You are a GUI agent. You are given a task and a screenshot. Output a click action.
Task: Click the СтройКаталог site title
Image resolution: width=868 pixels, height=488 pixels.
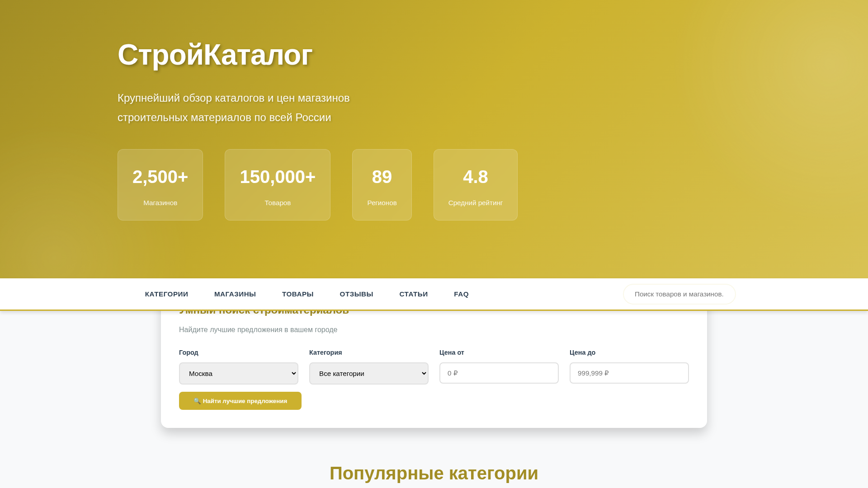tap(215, 55)
